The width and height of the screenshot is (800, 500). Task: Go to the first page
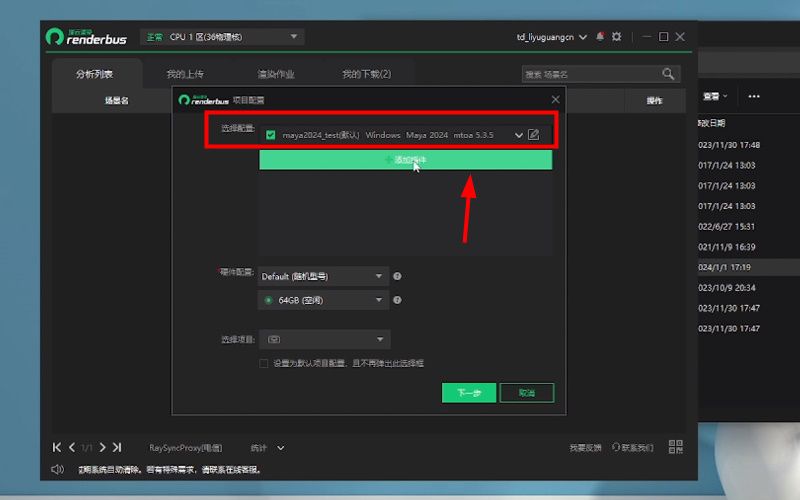coord(57,447)
